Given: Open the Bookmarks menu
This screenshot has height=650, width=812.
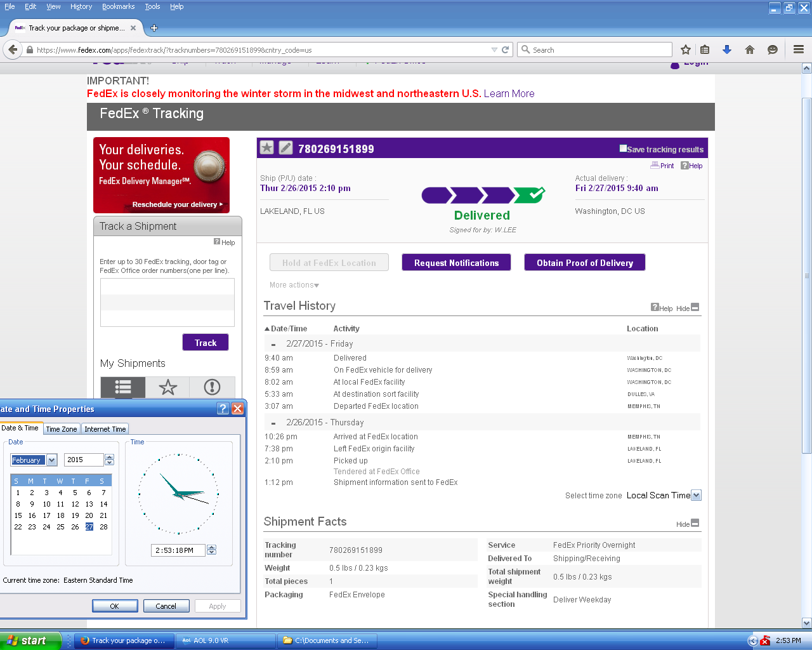Looking at the screenshot, I should tap(119, 6).
